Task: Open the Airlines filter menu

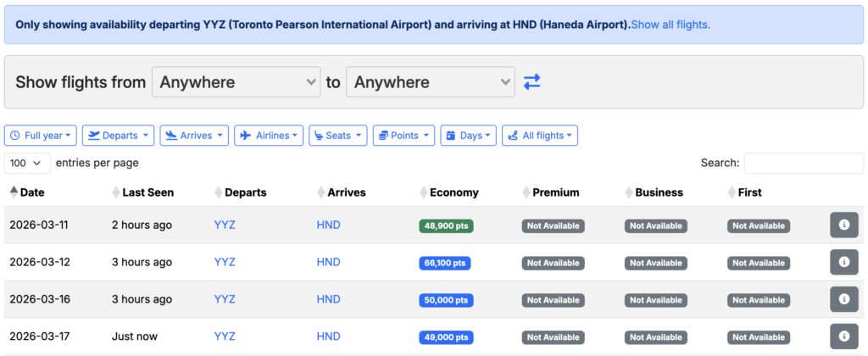Action: click(x=269, y=136)
